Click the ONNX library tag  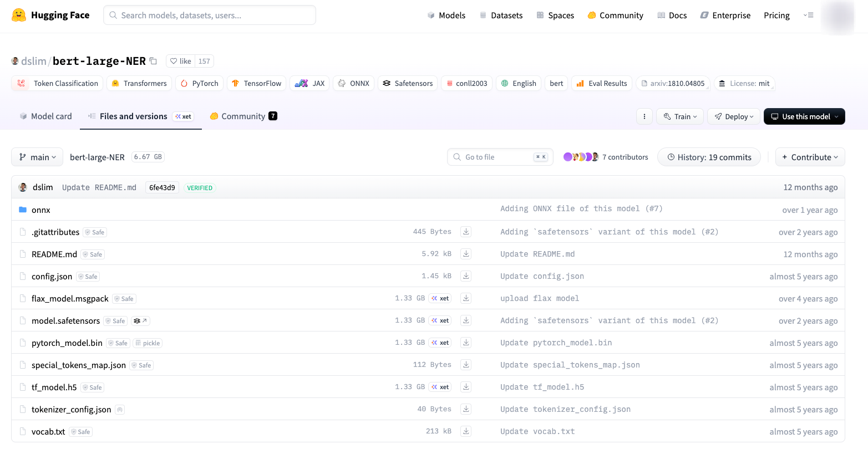[x=353, y=83]
